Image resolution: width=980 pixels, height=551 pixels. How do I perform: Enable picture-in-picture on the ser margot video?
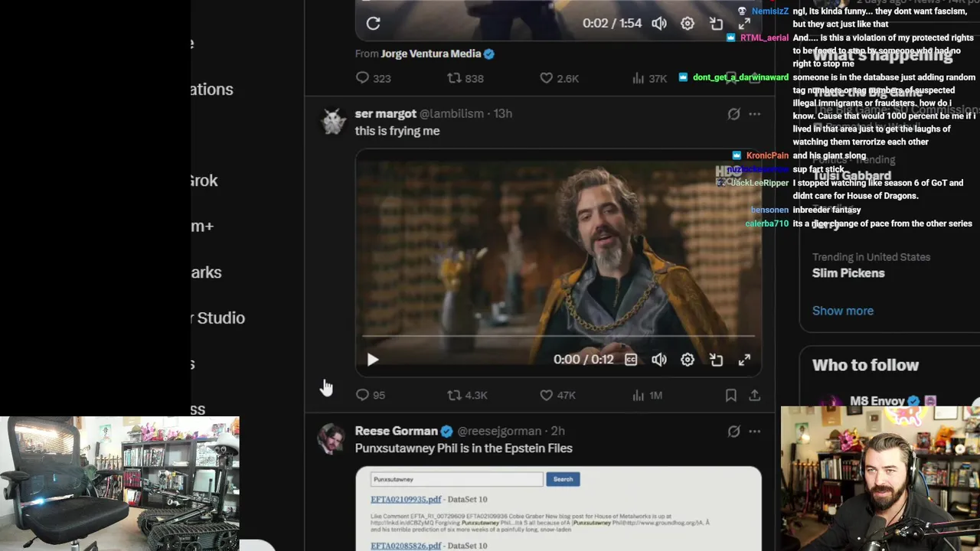[716, 360]
